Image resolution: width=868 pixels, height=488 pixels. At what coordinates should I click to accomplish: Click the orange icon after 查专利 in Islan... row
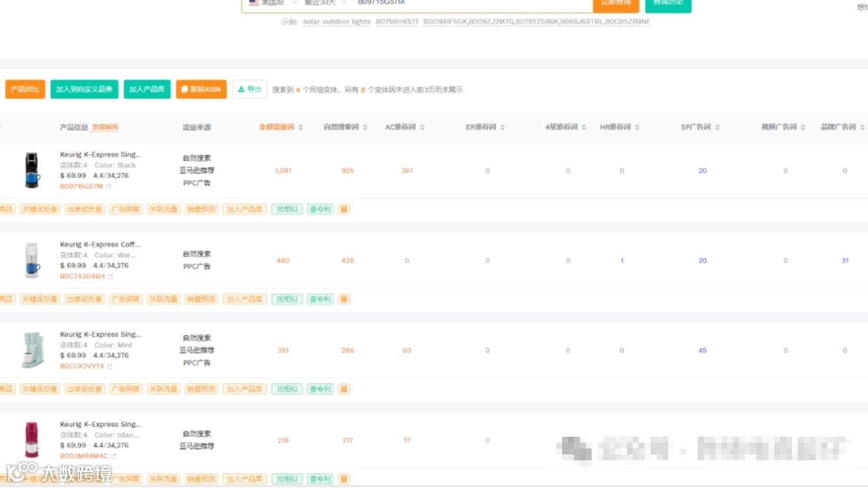click(344, 479)
